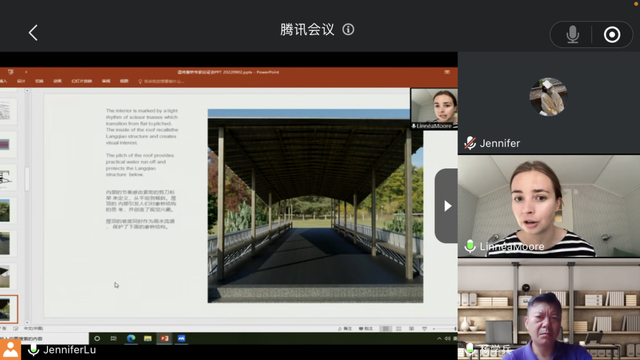Open the 视图 ribbon tab in PowerPoint
Screen dimensions: 640x360
124,81
